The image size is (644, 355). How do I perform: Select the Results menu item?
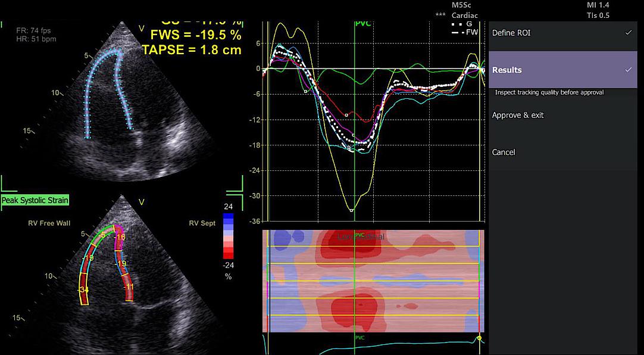click(507, 70)
